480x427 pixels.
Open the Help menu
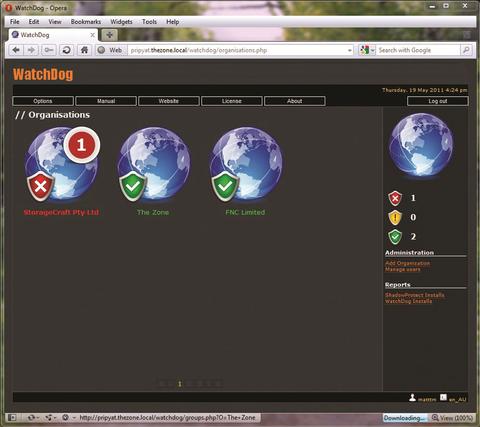point(173,22)
